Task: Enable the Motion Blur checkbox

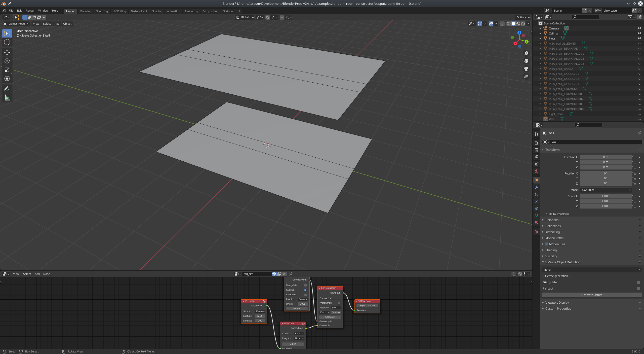Action: (x=546, y=244)
